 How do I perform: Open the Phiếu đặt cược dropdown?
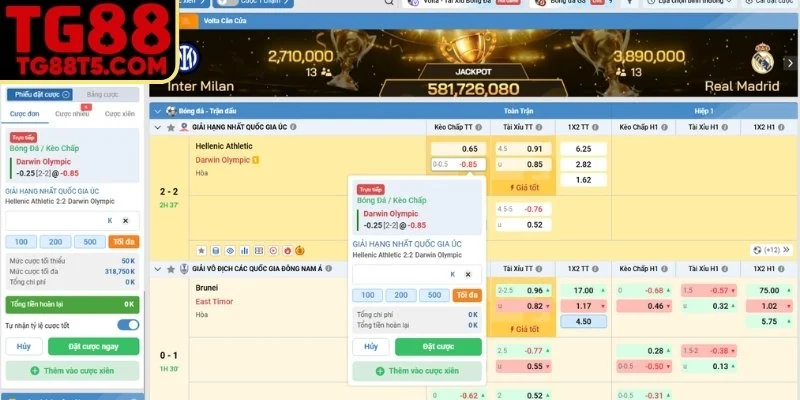(39, 95)
